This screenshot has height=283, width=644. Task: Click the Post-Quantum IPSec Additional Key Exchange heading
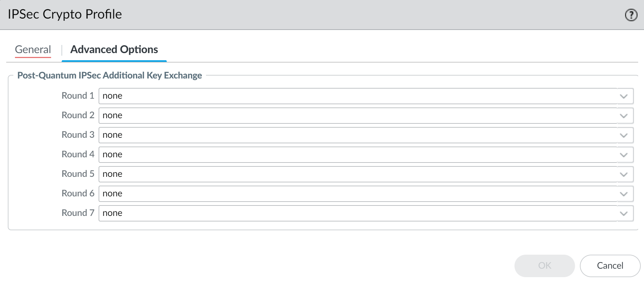[x=110, y=76]
